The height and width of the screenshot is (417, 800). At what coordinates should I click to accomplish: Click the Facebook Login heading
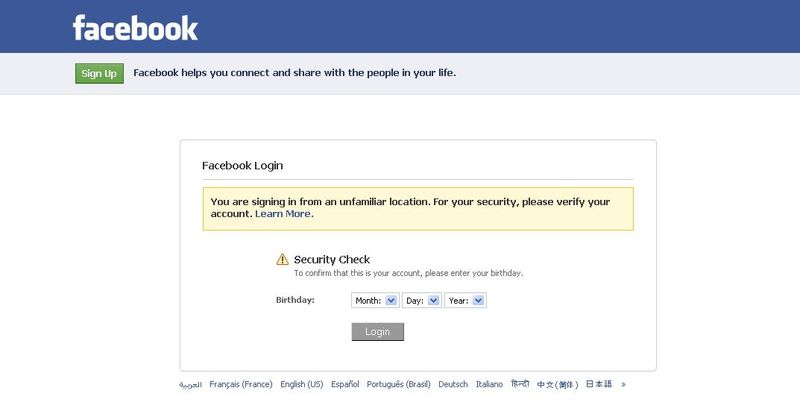(x=242, y=165)
